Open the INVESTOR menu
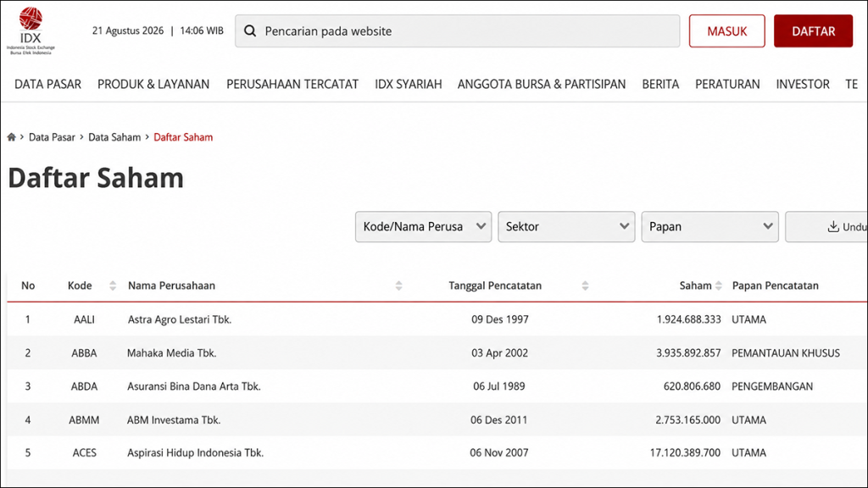This screenshot has height=488, width=868. (x=803, y=84)
